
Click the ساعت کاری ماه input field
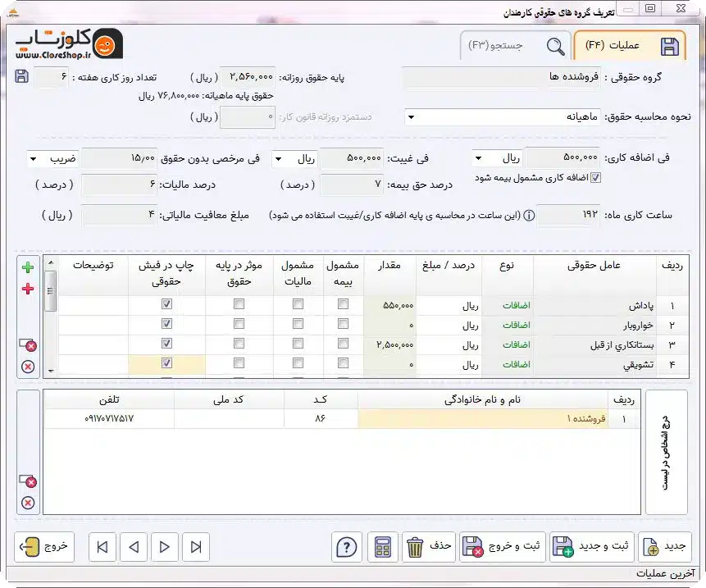pyautogui.click(x=568, y=215)
